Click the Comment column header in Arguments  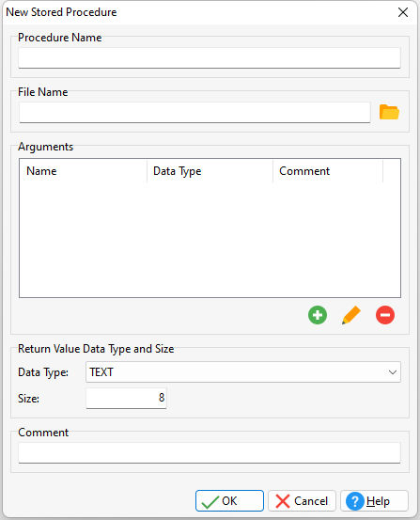[328, 171]
